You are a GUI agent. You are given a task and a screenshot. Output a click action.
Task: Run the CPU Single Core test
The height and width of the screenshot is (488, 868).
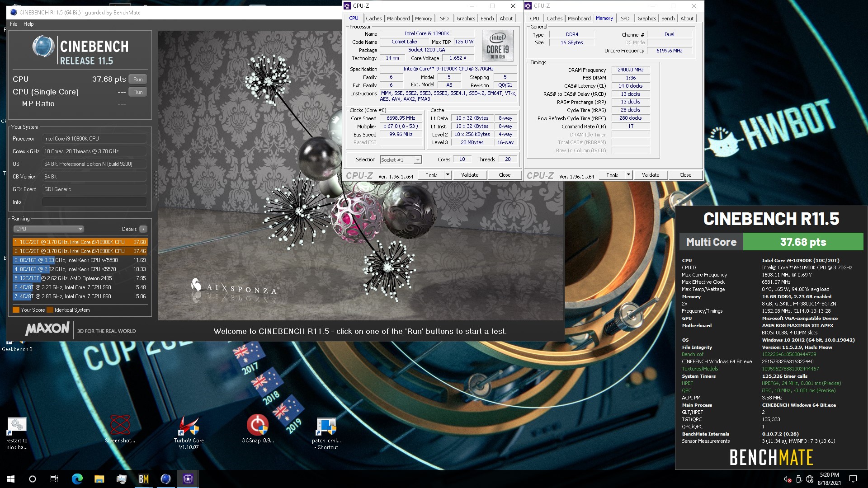(x=138, y=92)
